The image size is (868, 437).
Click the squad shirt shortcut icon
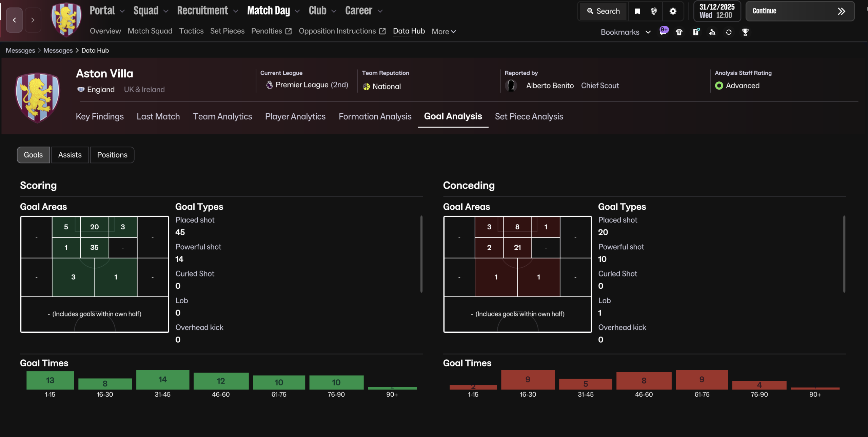pos(679,32)
